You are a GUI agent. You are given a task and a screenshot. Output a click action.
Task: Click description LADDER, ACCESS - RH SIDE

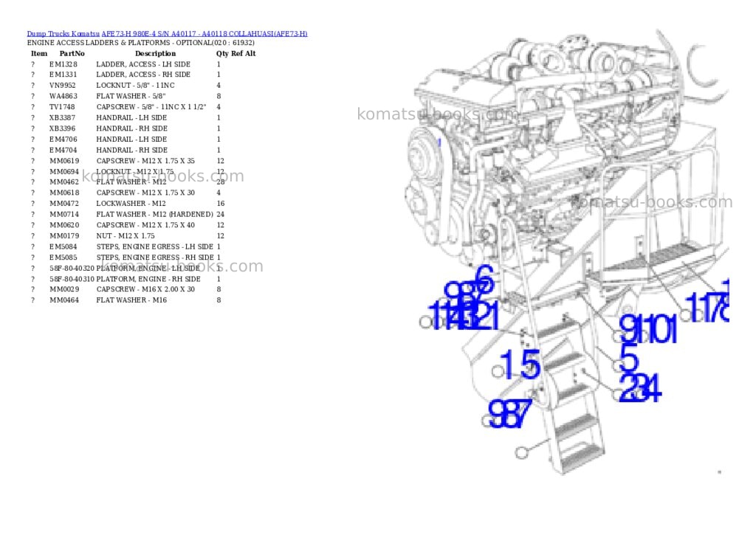coord(143,75)
